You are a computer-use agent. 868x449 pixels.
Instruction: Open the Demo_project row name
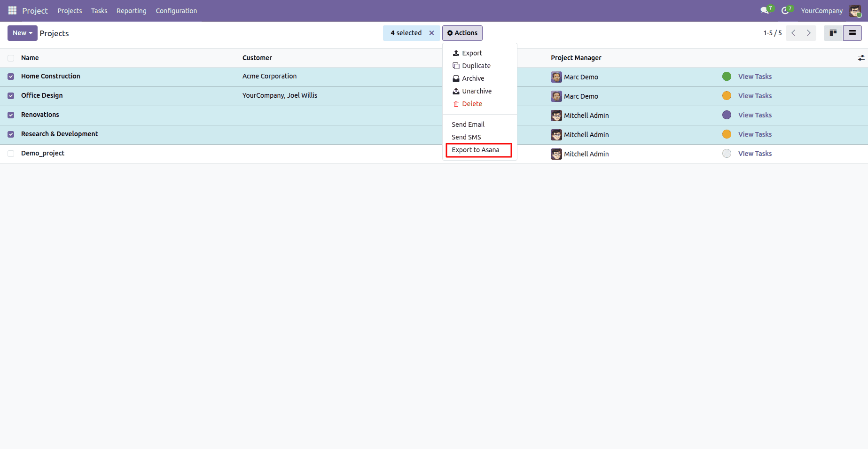click(43, 153)
